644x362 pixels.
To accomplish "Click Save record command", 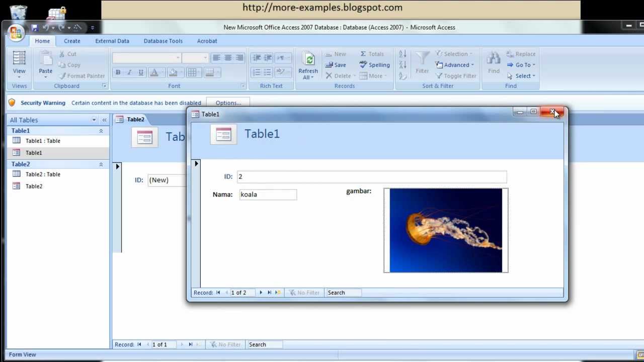I will pos(336,65).
